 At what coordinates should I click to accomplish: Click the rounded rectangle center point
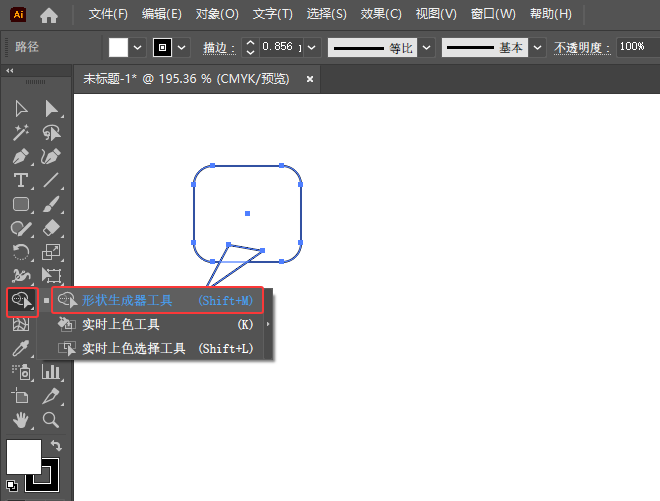pos(248,213)
